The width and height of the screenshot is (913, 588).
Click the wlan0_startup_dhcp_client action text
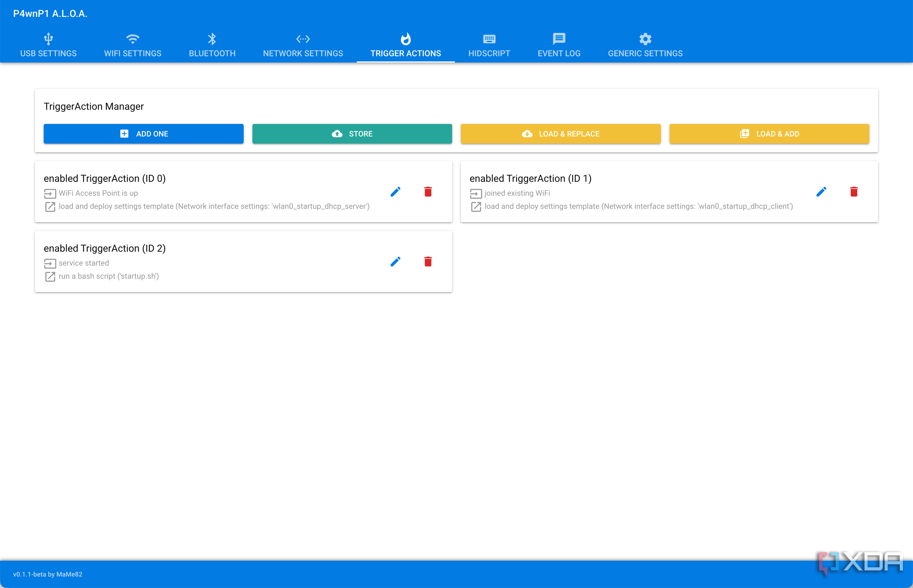click(639, 206)
